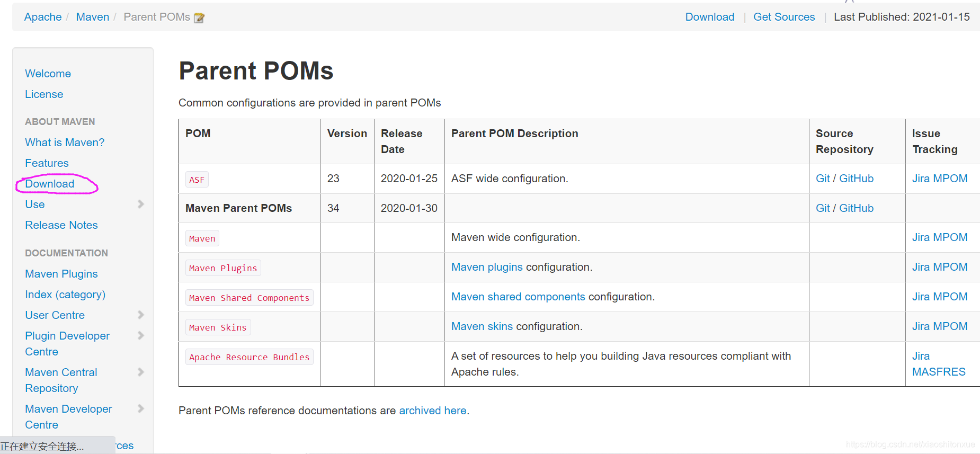Click the edit icon beside Parent POMs breadcrumb
The image size is (980, 454).
point(199,18)
